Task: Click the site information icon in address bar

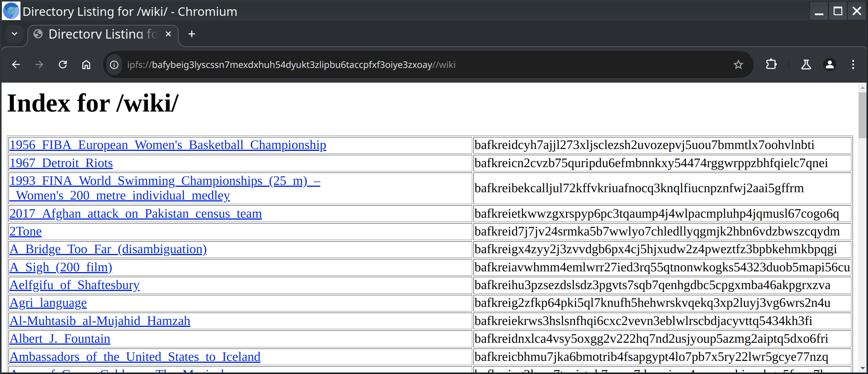Action: tap(114, 65)
